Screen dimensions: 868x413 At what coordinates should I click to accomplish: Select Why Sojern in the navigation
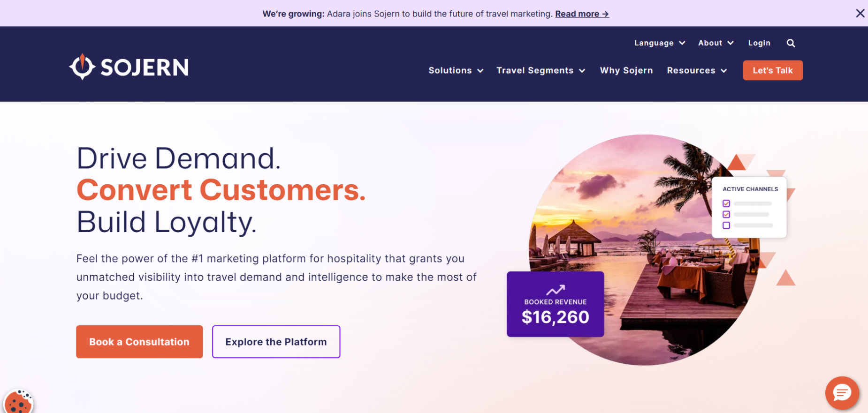tap(626, 70)
